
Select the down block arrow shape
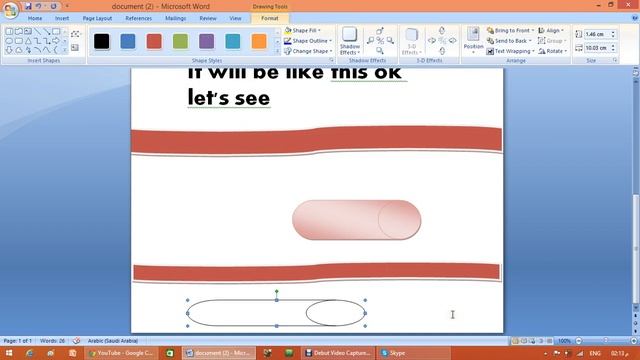pyautogui.click(x=9, y=50)
